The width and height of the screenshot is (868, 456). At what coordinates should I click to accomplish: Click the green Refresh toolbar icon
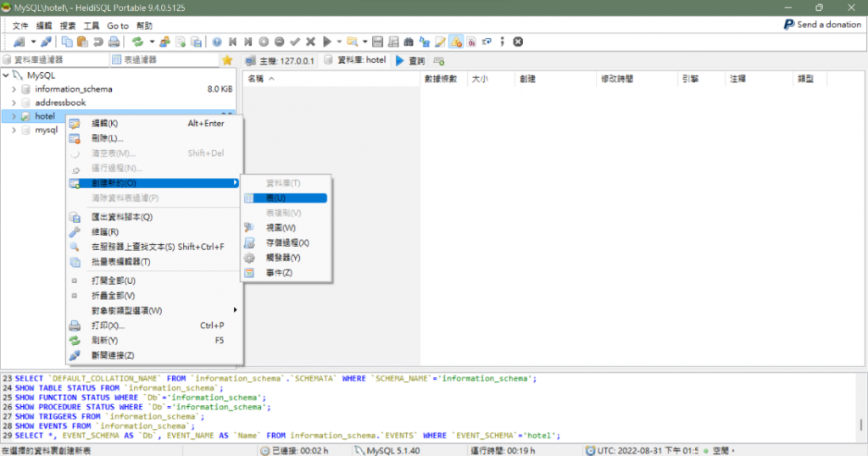pos(137,42)
